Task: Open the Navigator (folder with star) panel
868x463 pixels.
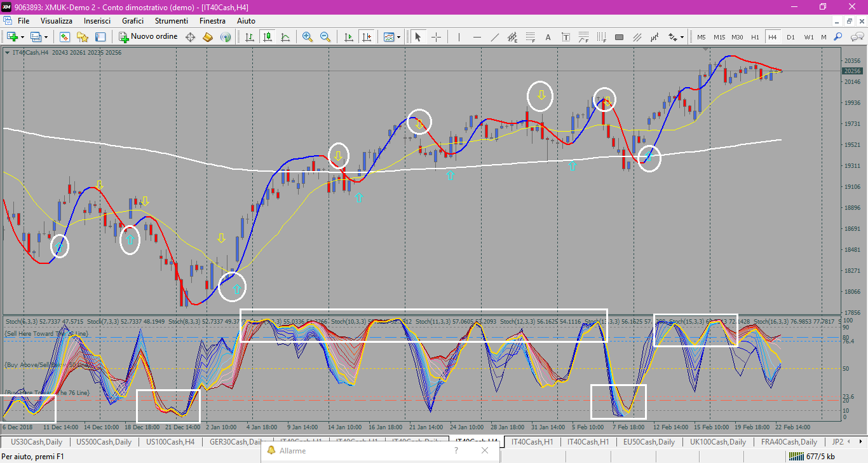Action: 82,37
